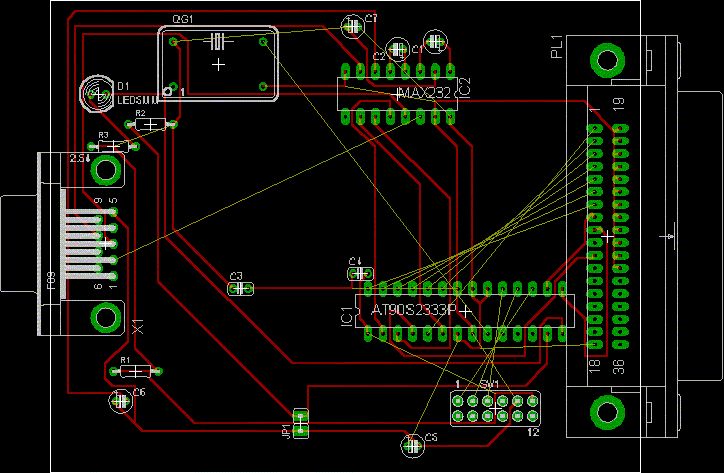This screenshot has height=473, width=724.
Task: Select capacitor C7 near the top edge
Action: [x=352, y=26]
